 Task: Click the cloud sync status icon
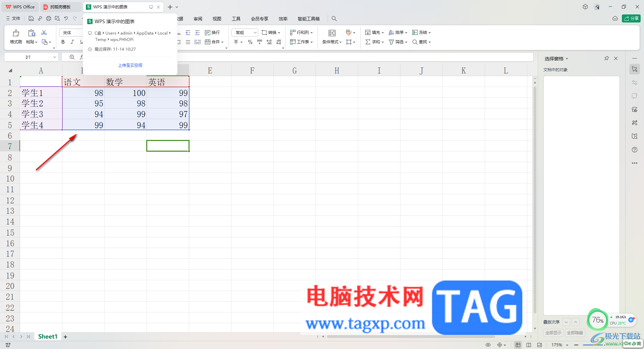[615, 18]
